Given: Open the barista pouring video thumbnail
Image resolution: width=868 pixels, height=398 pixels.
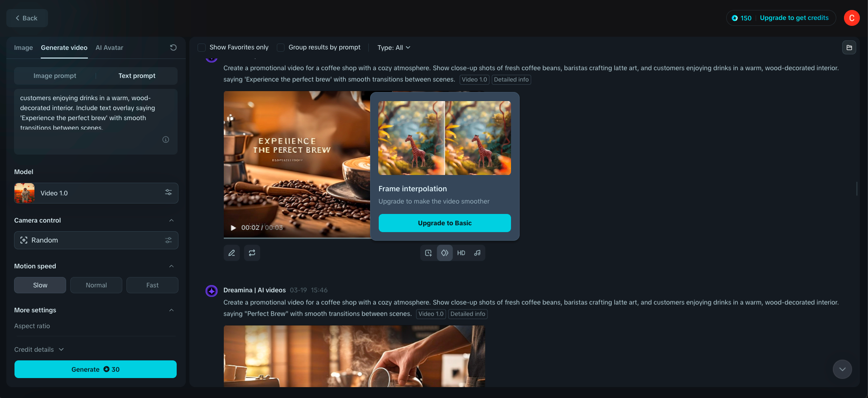Looking at the screenshot, I should 354,356.
